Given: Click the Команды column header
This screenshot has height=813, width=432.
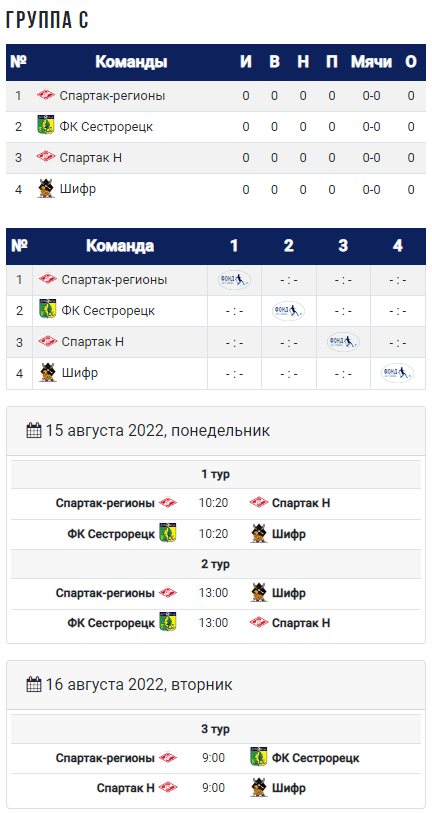Looking at the screenshot, I should tap(131, 62).
